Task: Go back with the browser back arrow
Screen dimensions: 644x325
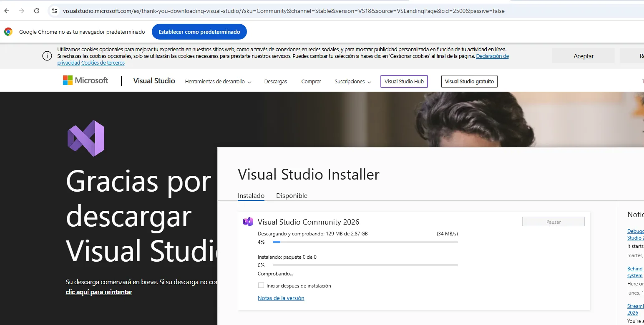Action: click(x=7, y=11)
